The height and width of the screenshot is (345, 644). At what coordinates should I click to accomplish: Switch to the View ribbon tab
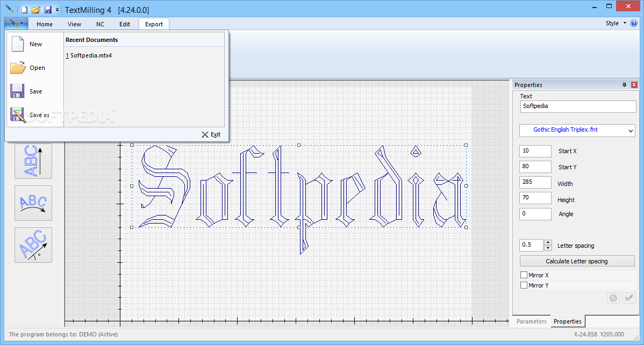pos(74,24)
